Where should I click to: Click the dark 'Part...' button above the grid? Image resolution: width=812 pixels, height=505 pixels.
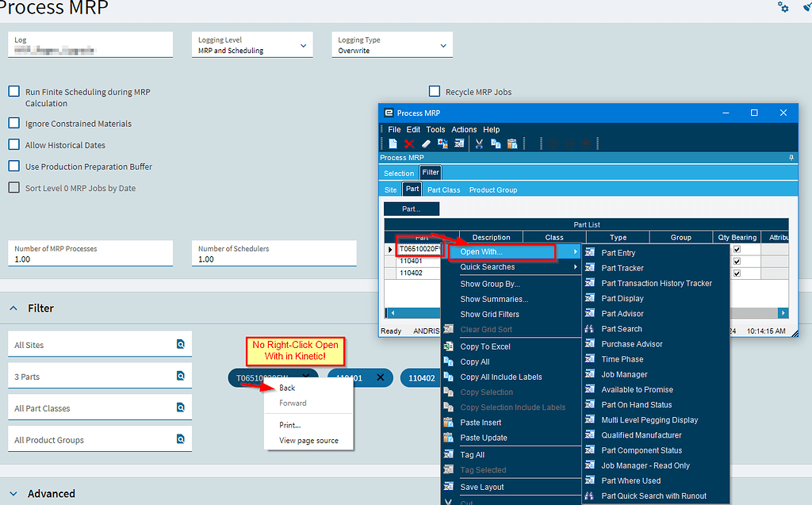click(x=411, y=209)
